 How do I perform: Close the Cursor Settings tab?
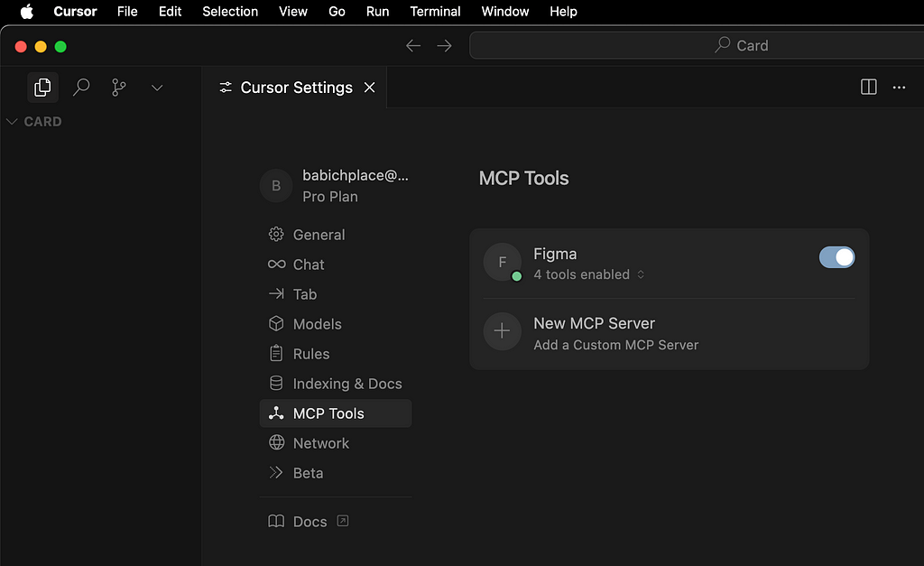(369, 88)
